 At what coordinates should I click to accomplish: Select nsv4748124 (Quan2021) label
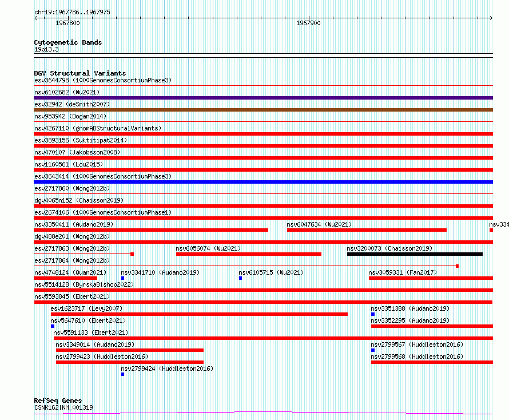click(x=70, y=272)
